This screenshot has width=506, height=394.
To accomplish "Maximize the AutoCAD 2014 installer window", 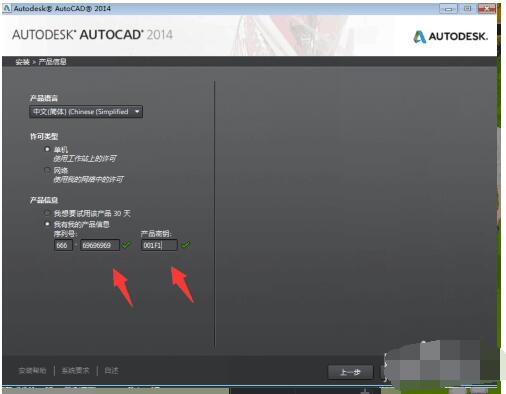I will (467, 9).
